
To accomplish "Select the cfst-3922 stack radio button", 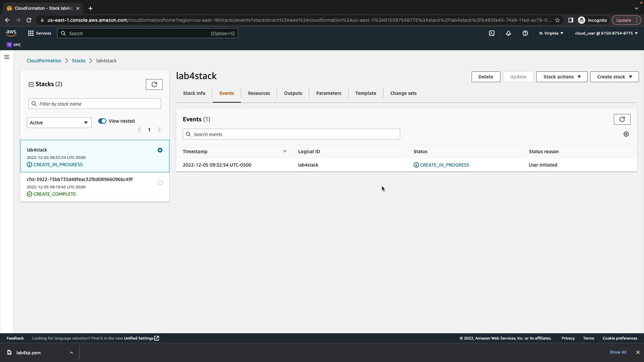I will tap(160, 183).
